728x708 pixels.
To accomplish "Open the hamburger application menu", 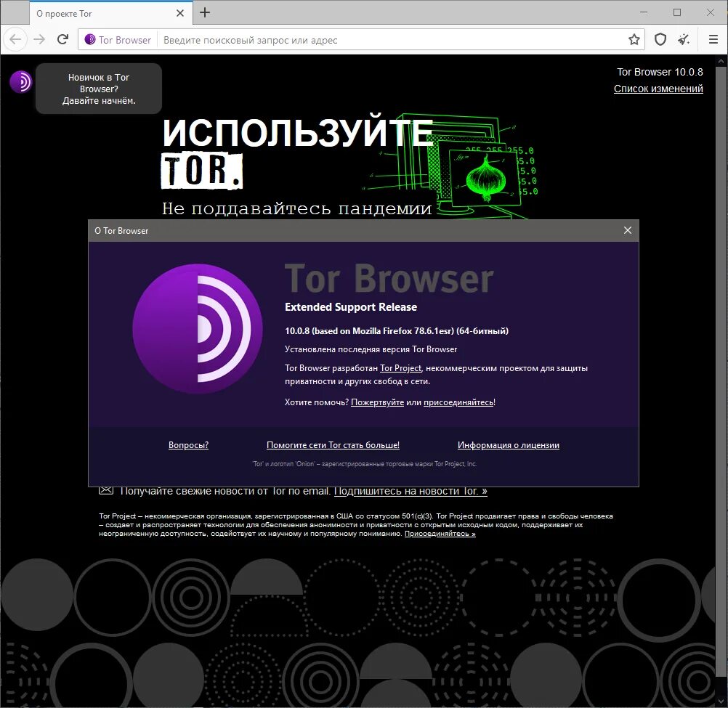I will click(x=713, y=39).
